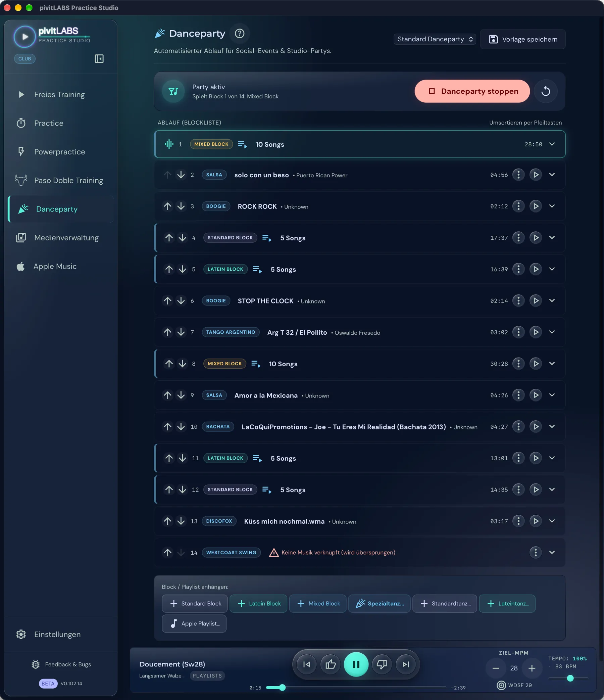604x700 pixels.
Task: Open Paso Doble Training section
Action: coord(61,180)
